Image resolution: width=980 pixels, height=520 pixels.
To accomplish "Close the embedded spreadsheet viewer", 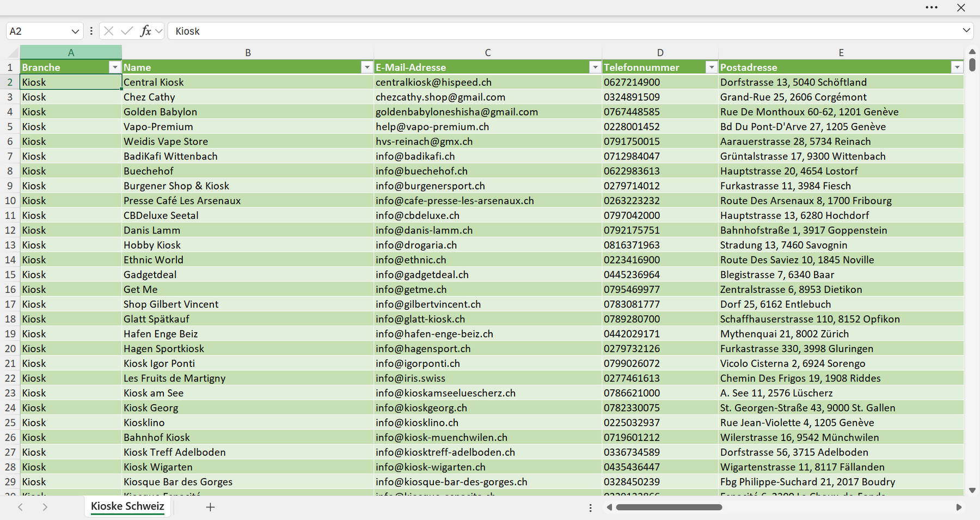I will pyautogui.click(x=961, y=8).
